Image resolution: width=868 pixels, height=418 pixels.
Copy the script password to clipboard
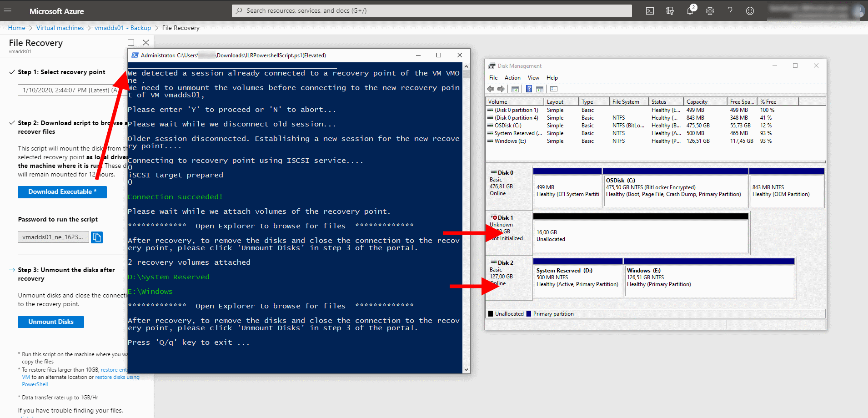97,237
